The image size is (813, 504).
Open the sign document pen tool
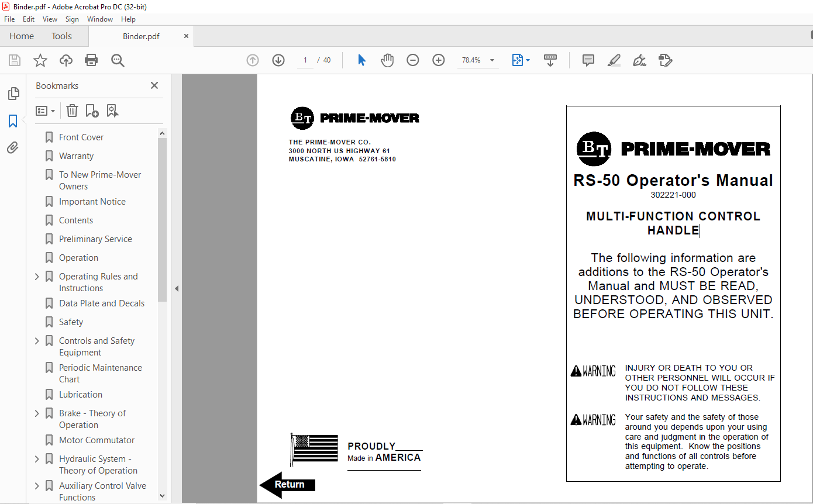639,60
